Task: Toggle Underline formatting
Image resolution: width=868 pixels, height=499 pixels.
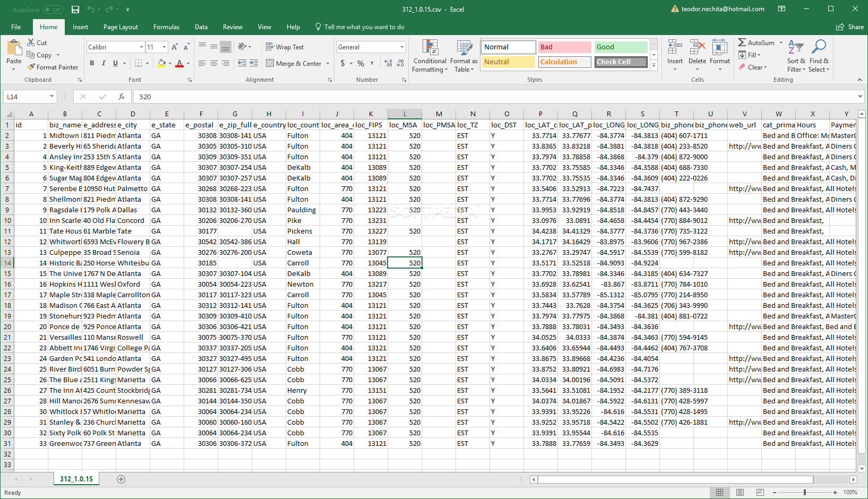Action: pos(115,63)
